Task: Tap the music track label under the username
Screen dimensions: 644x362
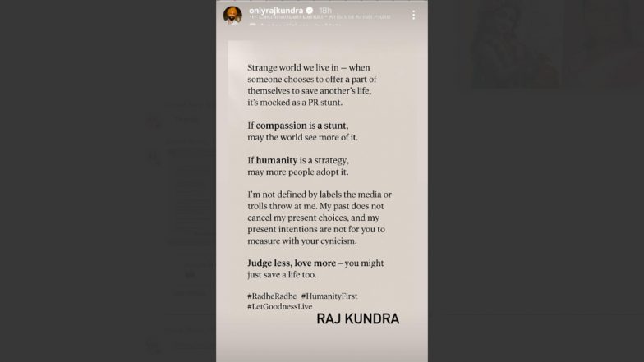Action: [320, 16]
